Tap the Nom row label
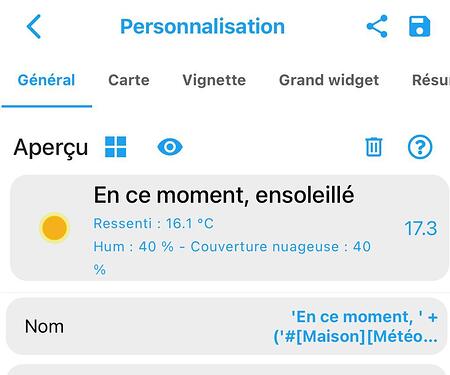Image resolution: width=450 pixels, height=375 pixels. (44, 326)
